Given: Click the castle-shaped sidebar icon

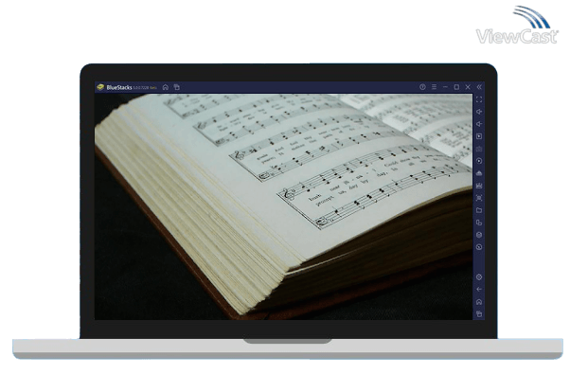Looking at the screenshot, I should (x=479, y=186).
